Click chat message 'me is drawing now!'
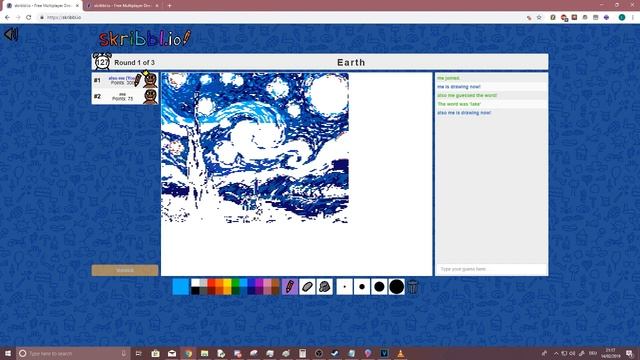Screen dimensions: 640x360 [x=459, y=87]
